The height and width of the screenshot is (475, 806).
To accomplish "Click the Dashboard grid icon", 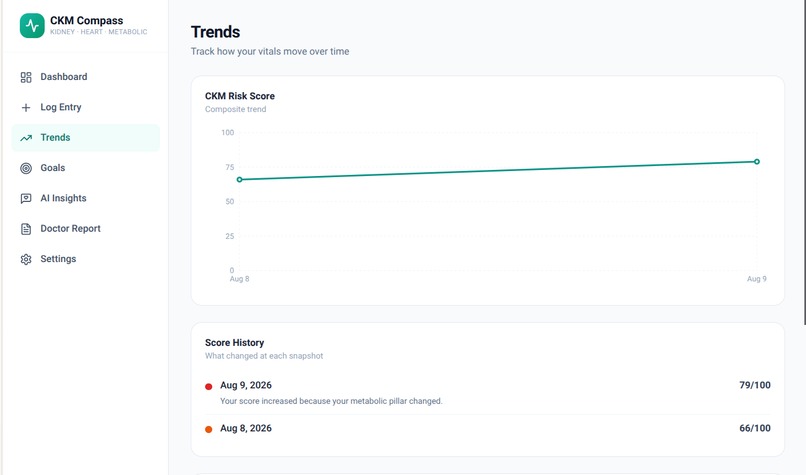I will 26,77.
